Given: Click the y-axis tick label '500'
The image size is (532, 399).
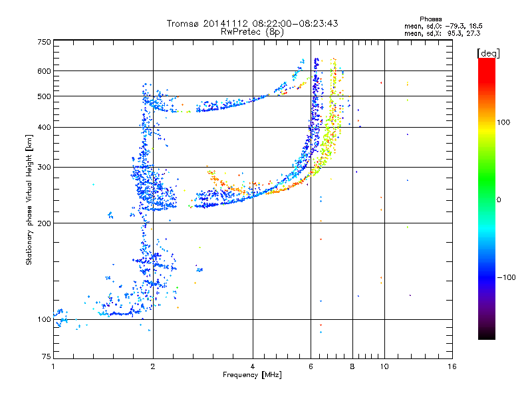Looking at the screenshot, I should click(45, 96).
